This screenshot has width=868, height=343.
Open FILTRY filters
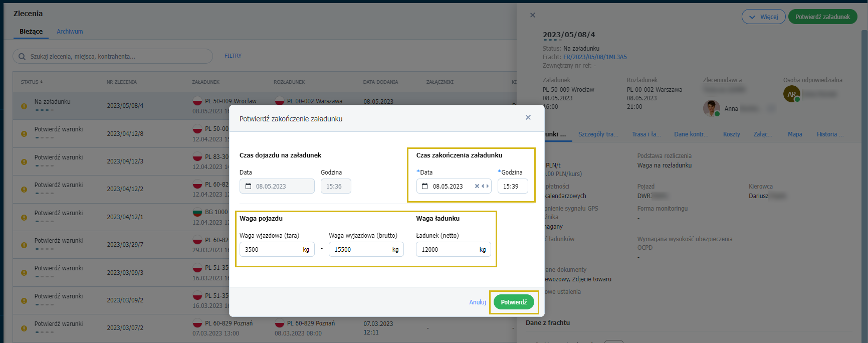coord(233,56)
